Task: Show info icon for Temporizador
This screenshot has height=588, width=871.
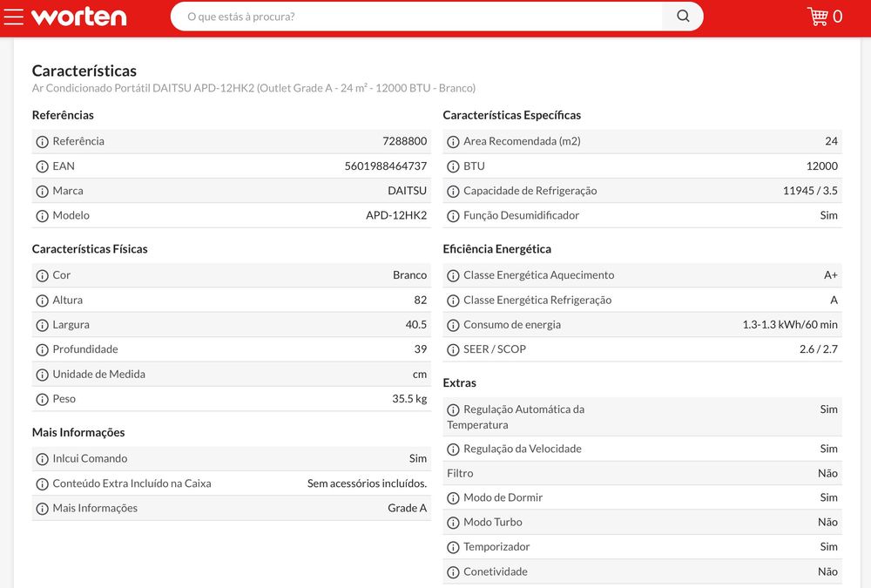Action: pos(453,547)
